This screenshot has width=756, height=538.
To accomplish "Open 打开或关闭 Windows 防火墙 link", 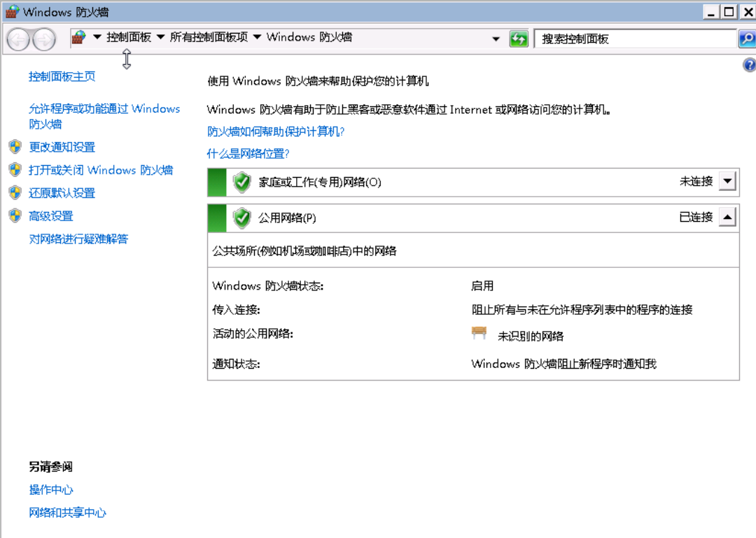I will (101, 170).
